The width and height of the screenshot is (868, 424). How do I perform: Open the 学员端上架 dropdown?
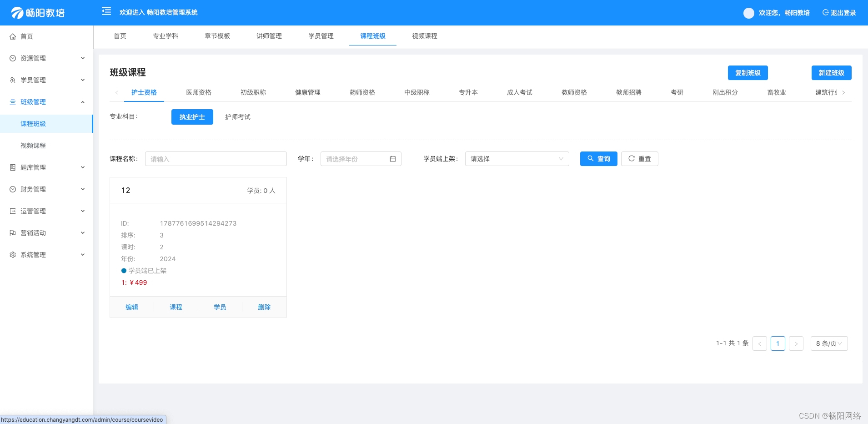[517, 159]
